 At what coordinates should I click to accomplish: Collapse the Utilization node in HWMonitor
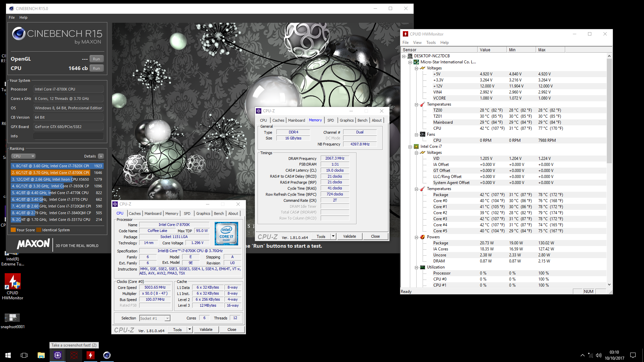416,267
